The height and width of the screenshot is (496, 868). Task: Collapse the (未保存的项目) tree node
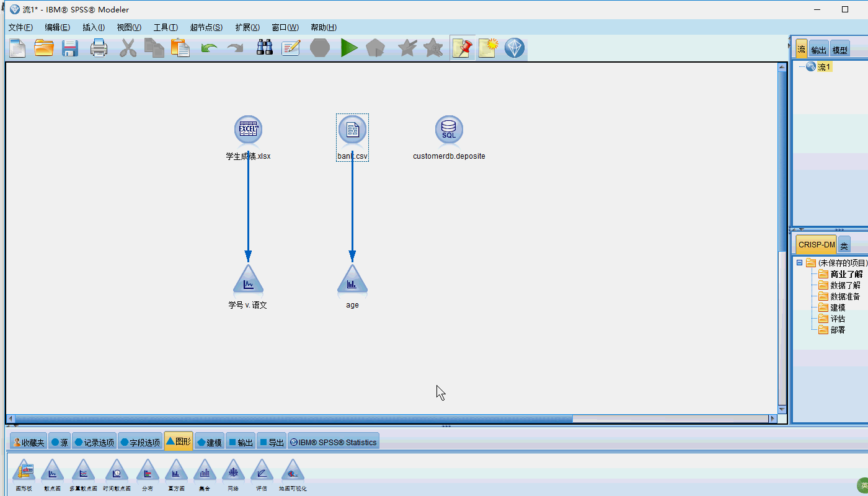point(799,263)
